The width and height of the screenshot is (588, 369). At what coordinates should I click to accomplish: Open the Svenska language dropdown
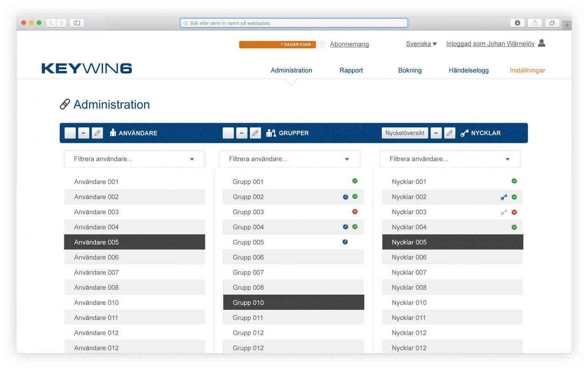(421, 44)
